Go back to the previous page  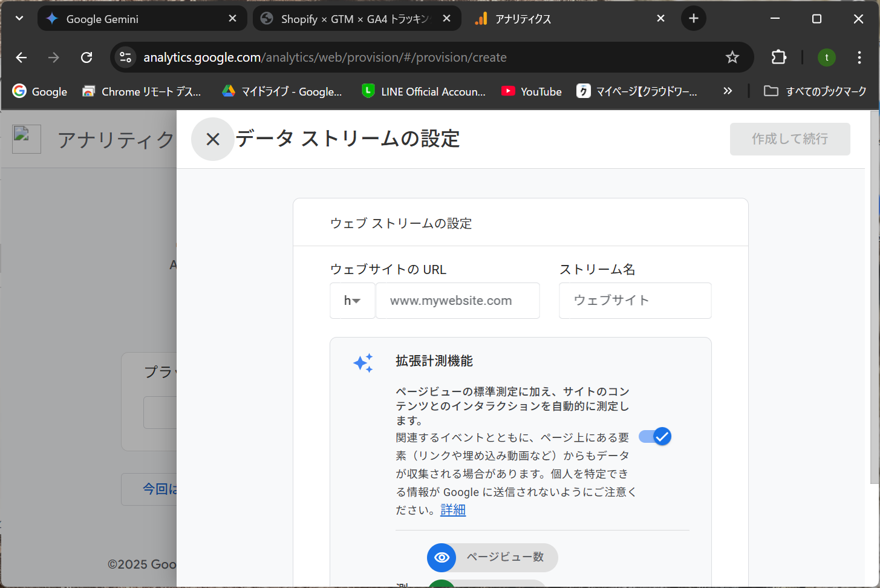pyautogui.click(x=21, y=57)
